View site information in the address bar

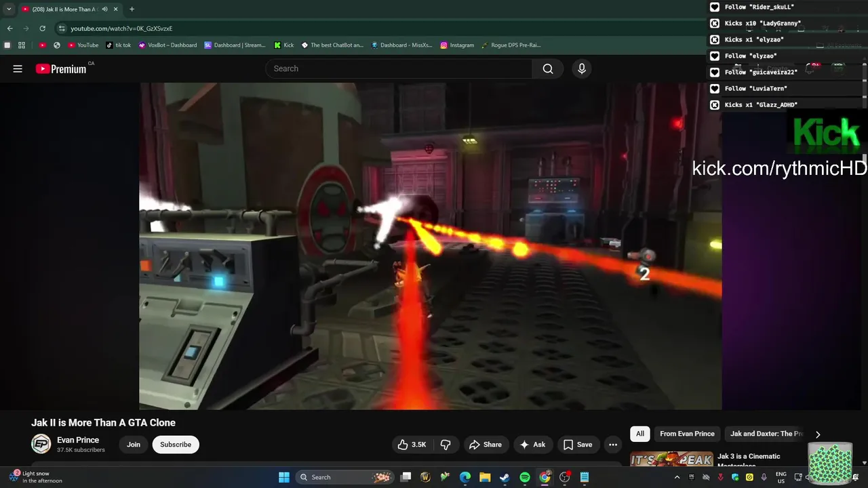coord(62,28)
